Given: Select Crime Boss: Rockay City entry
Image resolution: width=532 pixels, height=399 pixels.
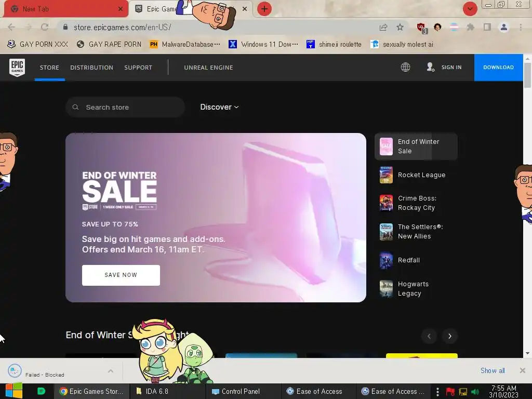Looking at the screenshot, I should (416, 203).
